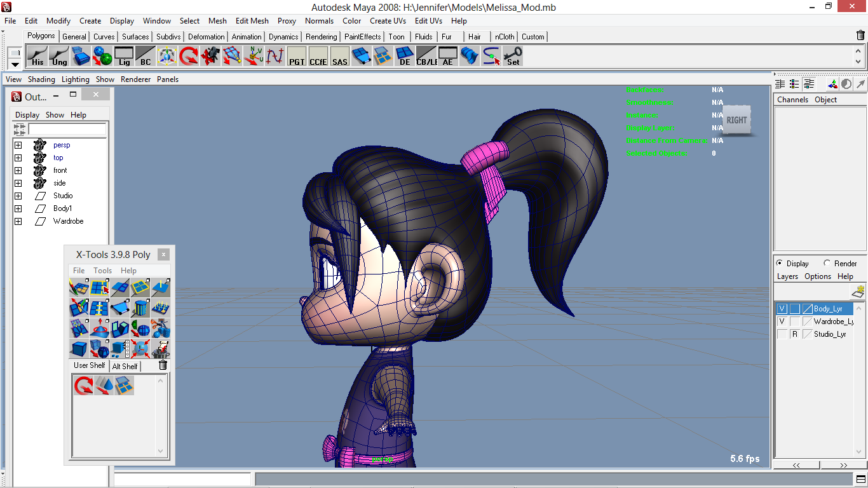
Task: Expand the Studio node in Outliner
Action: tap(18, 196)
